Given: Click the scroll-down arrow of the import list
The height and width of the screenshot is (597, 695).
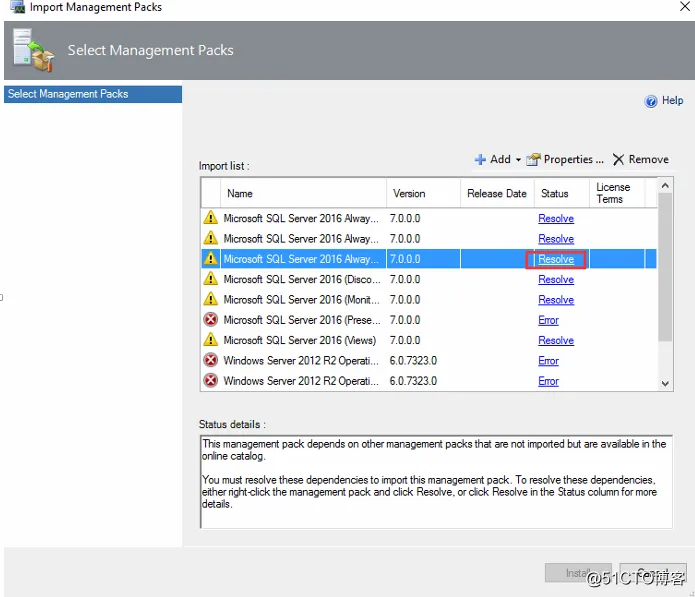Looking at the screenshot, I should click(665, 384).
